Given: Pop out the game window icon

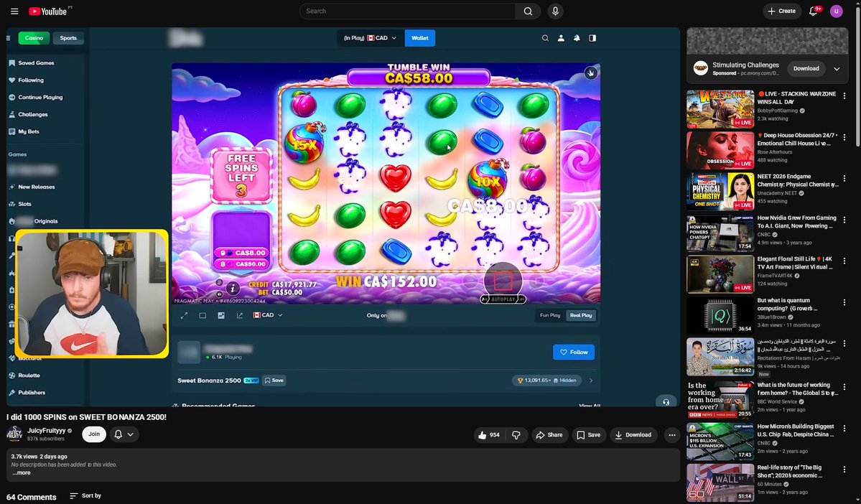Looking at the screenshot, I should tap(239, 315).
